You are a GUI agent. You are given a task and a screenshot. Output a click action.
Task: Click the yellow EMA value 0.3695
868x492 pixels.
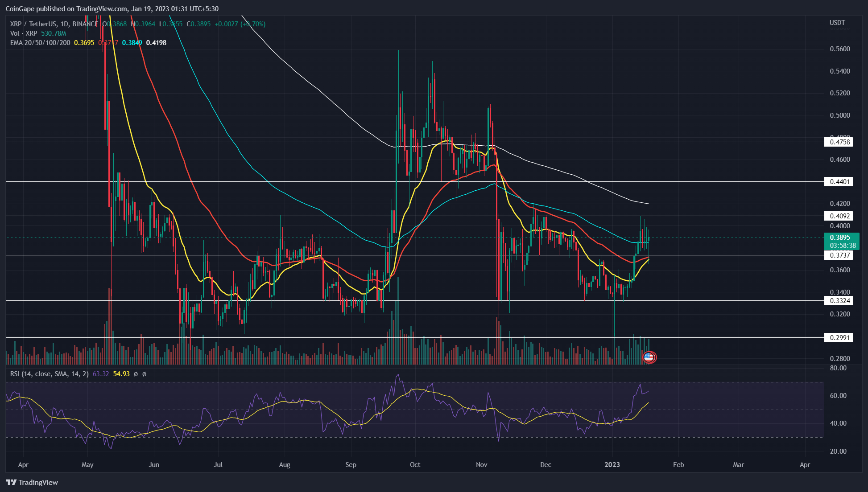83,42
